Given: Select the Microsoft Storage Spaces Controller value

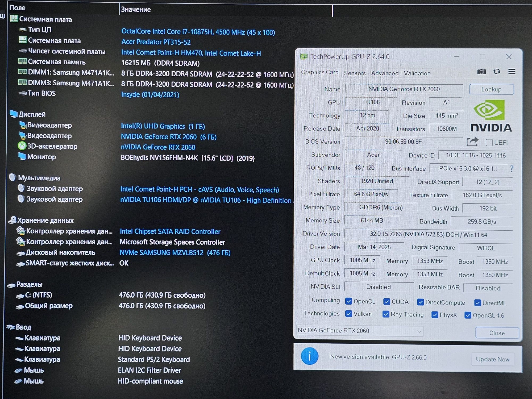Looking at the screenshot, I should coord(172,242).
